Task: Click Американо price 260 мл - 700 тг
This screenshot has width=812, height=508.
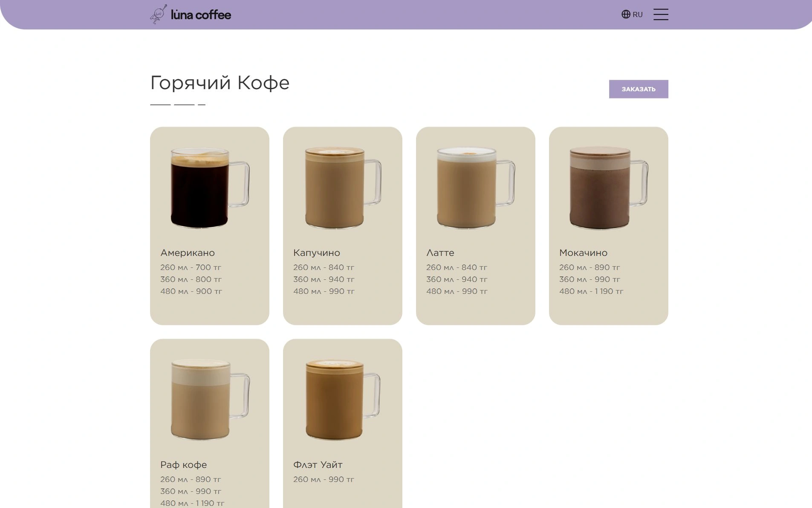Action: (x=191, y=267)
